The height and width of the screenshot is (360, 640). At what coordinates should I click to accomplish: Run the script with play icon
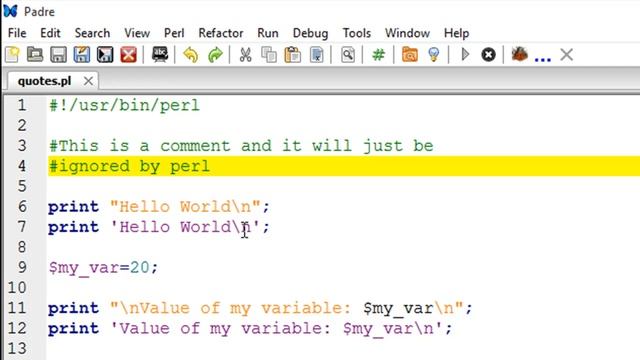[465, 54]
